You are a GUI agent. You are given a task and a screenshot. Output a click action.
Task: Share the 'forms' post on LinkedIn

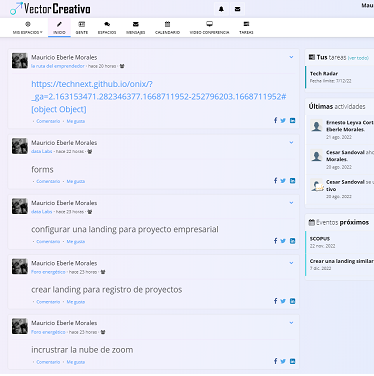click(x=292, y=181)
